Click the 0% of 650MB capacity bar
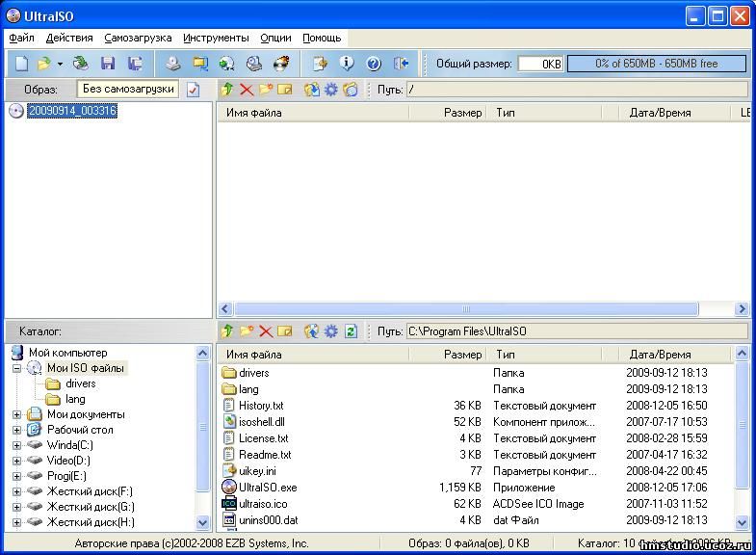756x555 pixels. (657, 64)
